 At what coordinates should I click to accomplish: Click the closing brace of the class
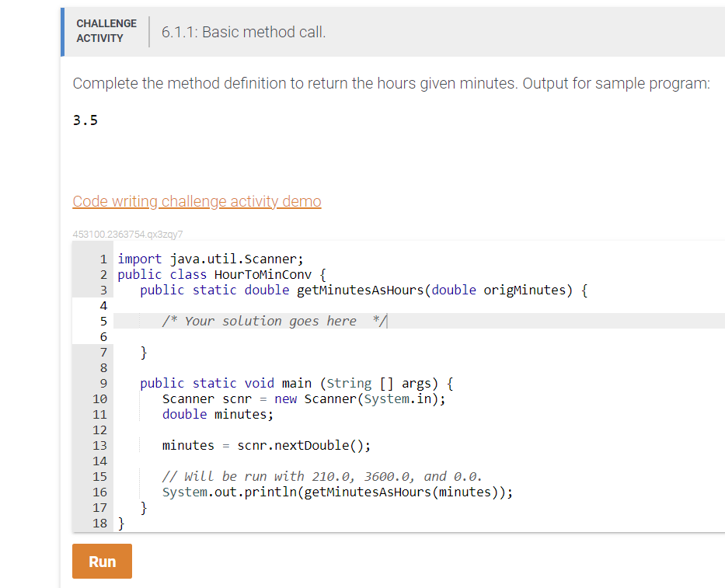pyautogui.click(x=120, y=523)
